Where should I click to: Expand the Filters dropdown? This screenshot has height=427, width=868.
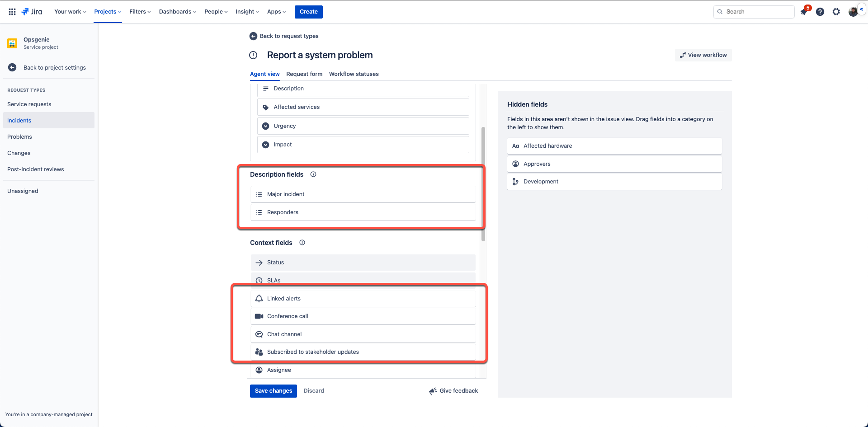(140, 11)
